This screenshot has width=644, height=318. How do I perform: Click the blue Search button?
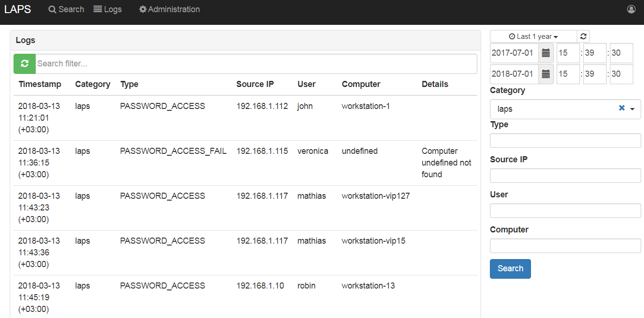click(x=510, y=268)
